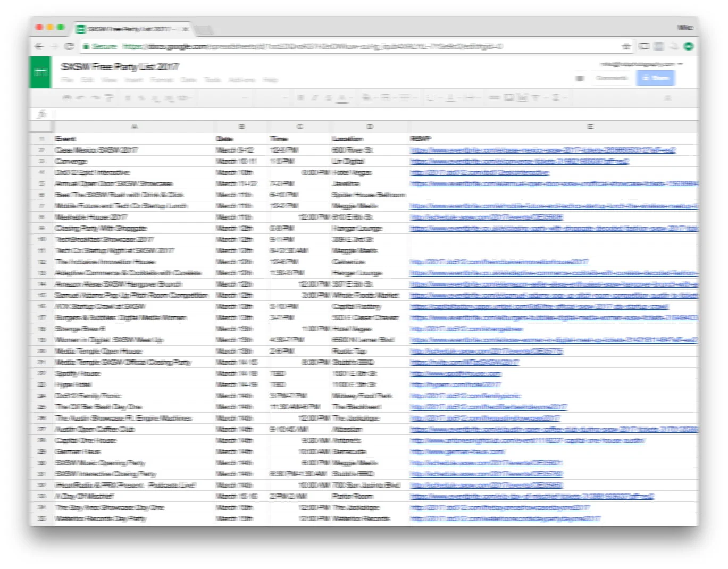
Task: Open the text color picker
Action: coord(342,98)
